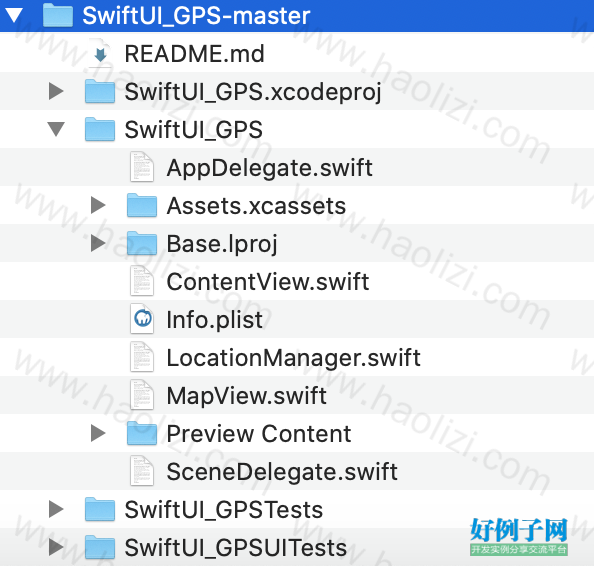Click the MapView.swift file icon
This screenshot has width=594, height=566.
point(142,395)
